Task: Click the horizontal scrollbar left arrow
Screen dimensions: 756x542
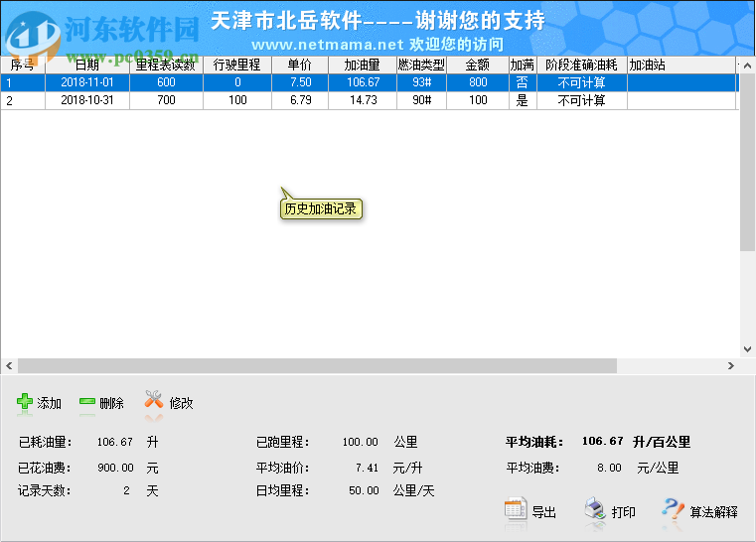Action: (9, 365)
